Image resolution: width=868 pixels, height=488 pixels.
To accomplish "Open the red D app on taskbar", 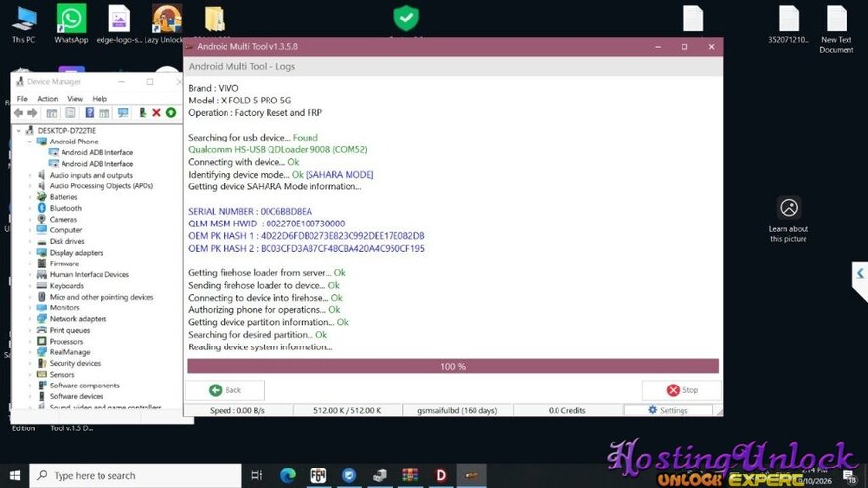I will tap(441, 476).
